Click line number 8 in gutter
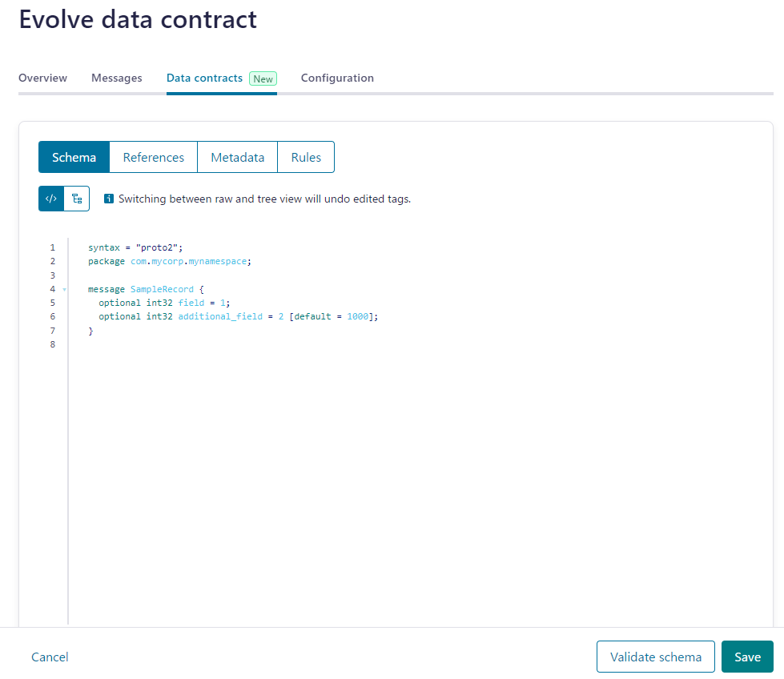The height and width of the screenshot is (679, 784). (53, 344)
